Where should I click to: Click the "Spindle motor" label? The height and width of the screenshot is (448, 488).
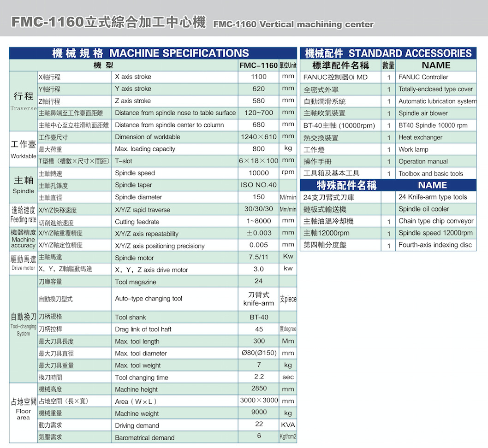click(x=134, y=258)
